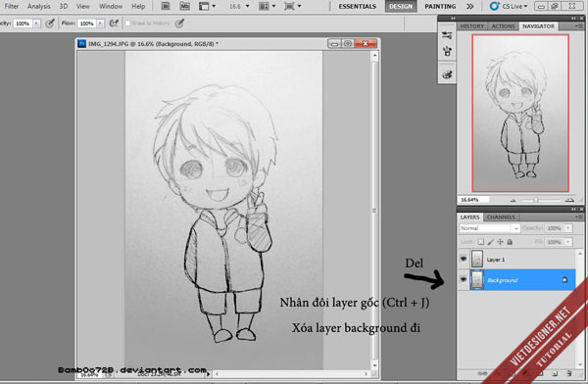Toggle Lock image pixels brush icon

(x=491, y=242)
